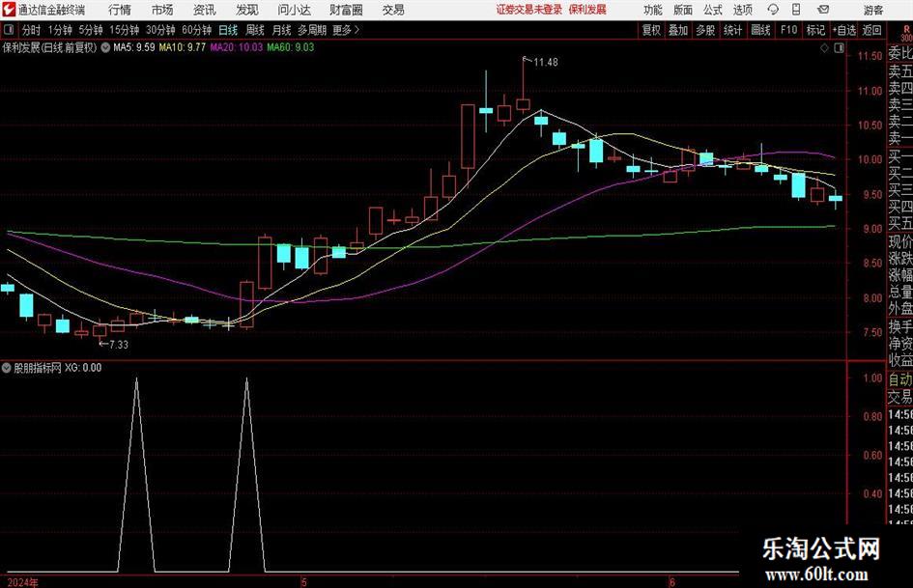913x588 pixels.
Task: Click the 叠加 overlay toolbar button
Action: pyautogui.click(x=678, y=30)
